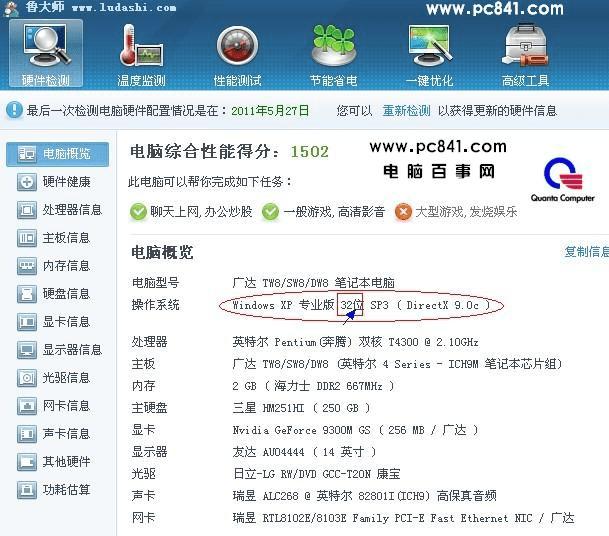Viewport: 609px width, 536px height.
Task: Select 处理器信息 sidebar item
Action: pos(59,210)
